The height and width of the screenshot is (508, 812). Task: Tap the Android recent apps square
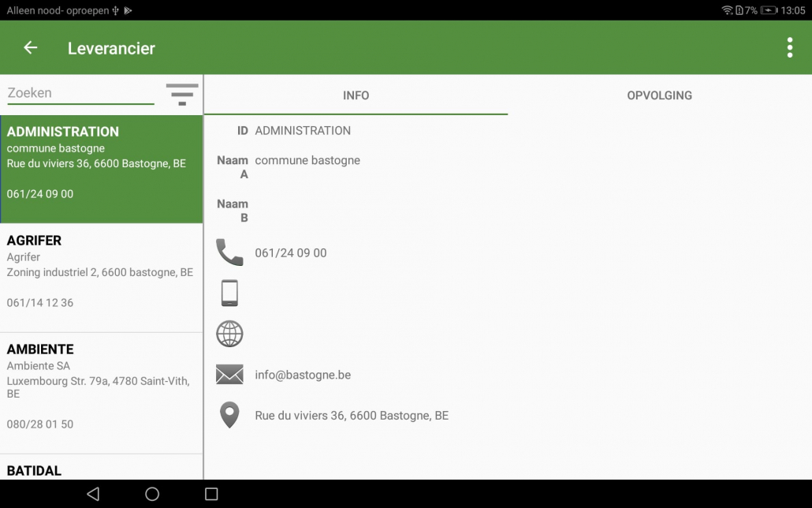[x=211, y=494]
